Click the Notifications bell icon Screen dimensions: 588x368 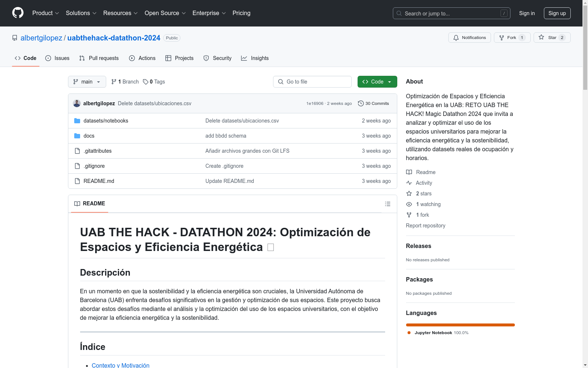[x=456, y=38]
